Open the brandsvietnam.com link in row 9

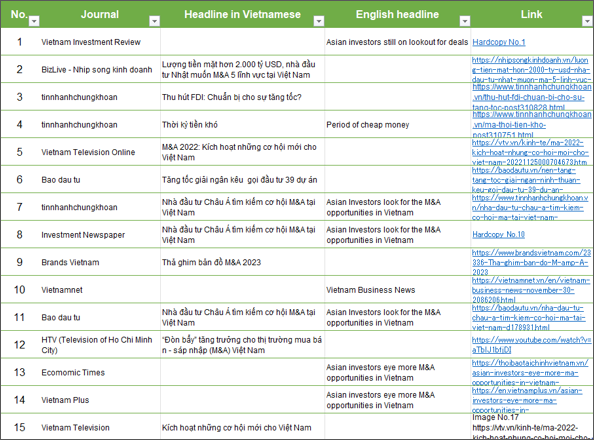click(x=531, y=262)
